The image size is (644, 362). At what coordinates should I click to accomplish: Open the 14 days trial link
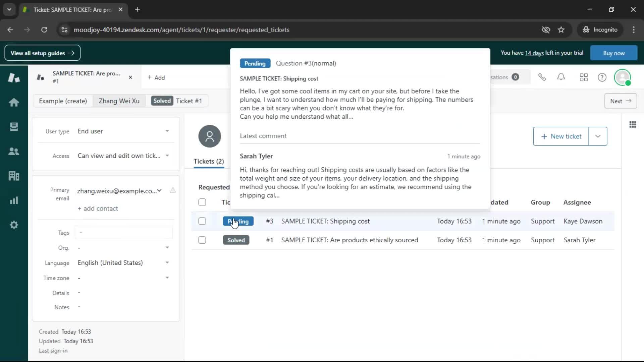click(534, 53)
